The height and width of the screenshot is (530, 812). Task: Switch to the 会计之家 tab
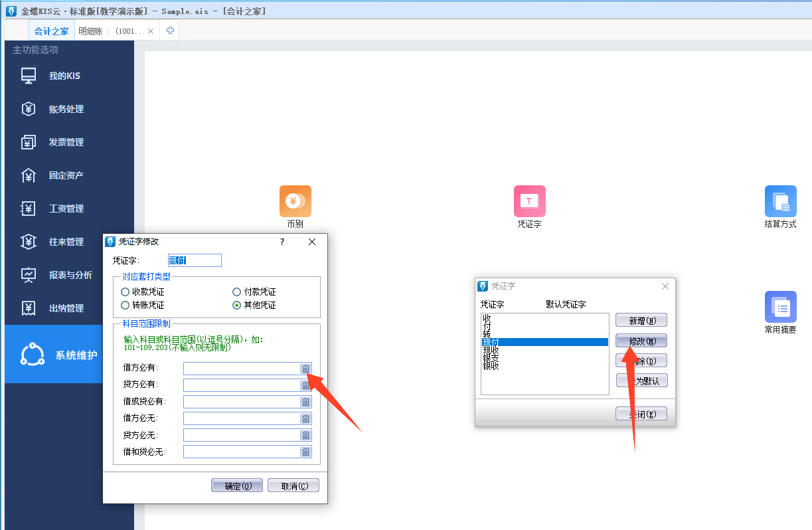(51, 31)
